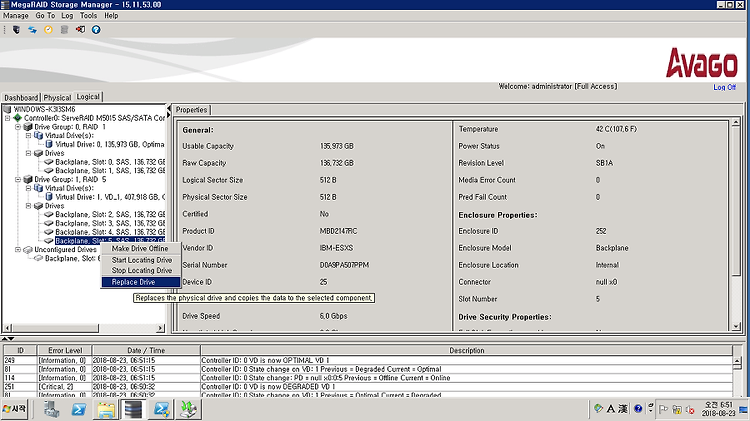Collapse Drive Group 1 RAID 5 node
This screenshot has width=750, height=421.
[x=18, y=179]
